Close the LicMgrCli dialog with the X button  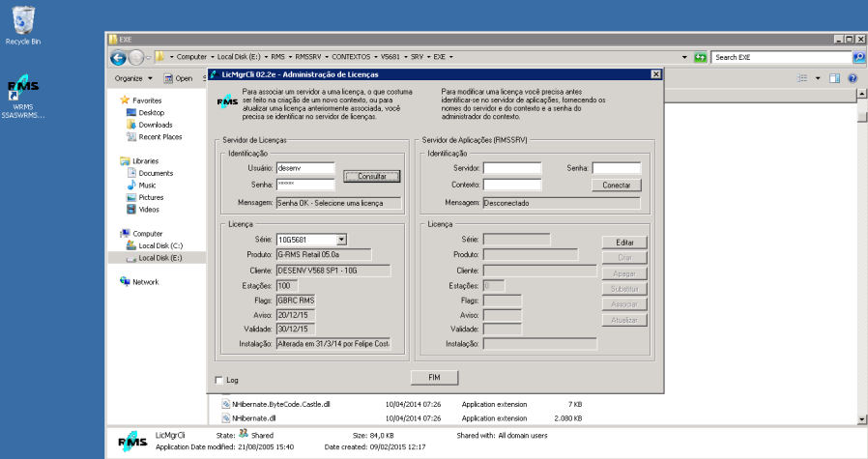tap(655, 74)
